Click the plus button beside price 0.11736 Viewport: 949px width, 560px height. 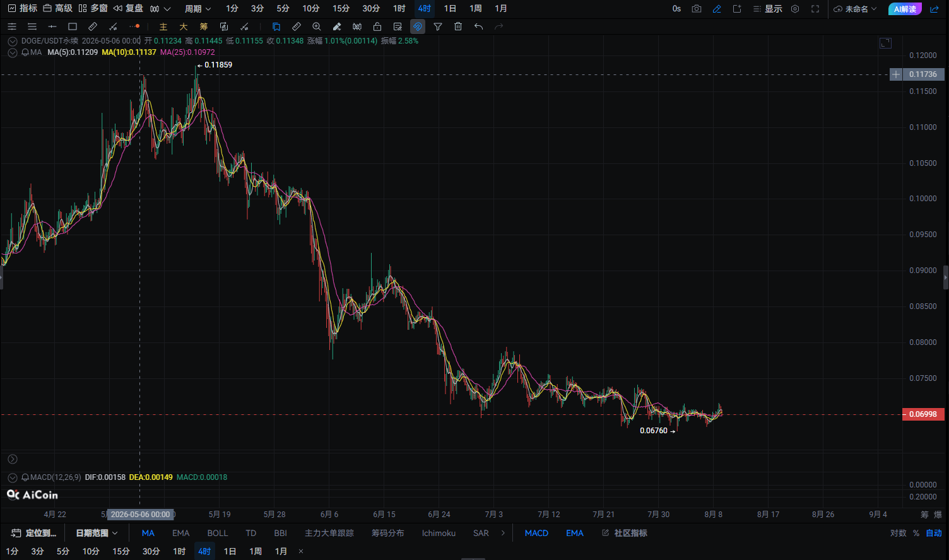(x=896, y=74)
